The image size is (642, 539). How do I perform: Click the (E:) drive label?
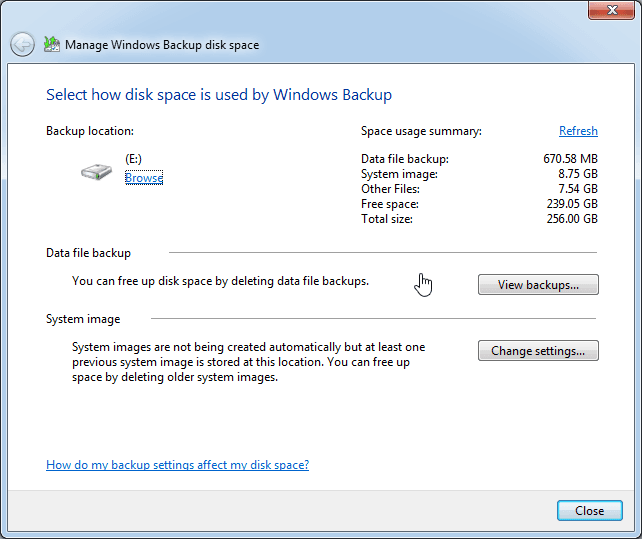[x=133, y=159]
